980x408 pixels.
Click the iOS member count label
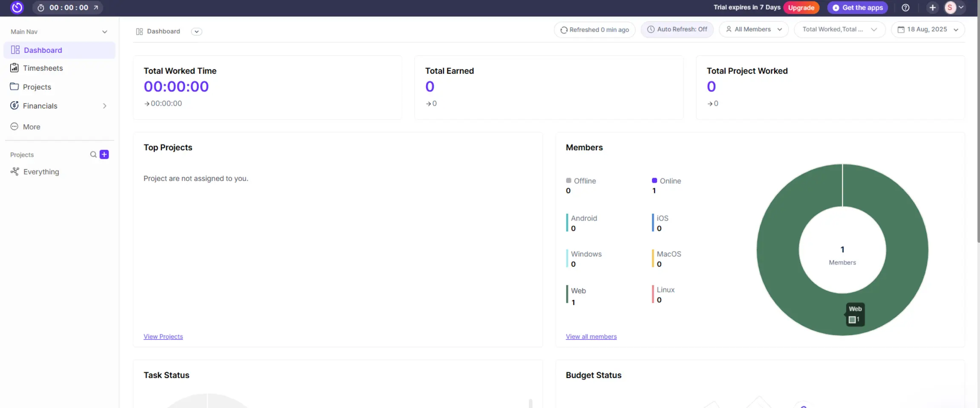coord(662,218)
